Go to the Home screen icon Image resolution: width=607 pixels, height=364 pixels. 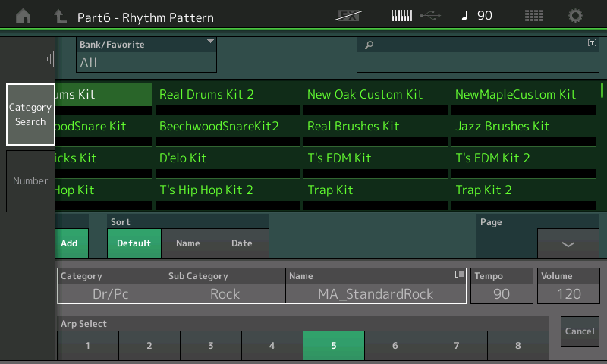click(x=24, y=16)
